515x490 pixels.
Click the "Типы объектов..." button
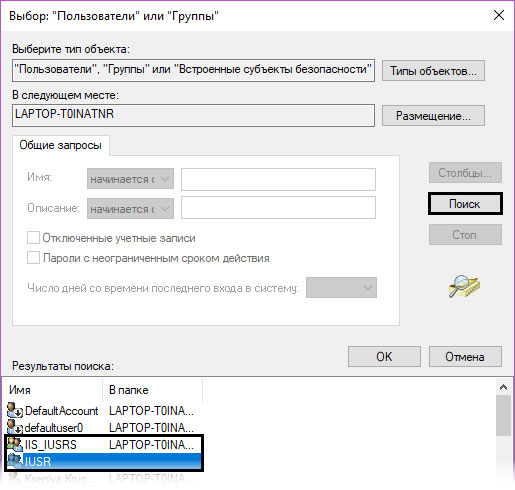point(433,70)
